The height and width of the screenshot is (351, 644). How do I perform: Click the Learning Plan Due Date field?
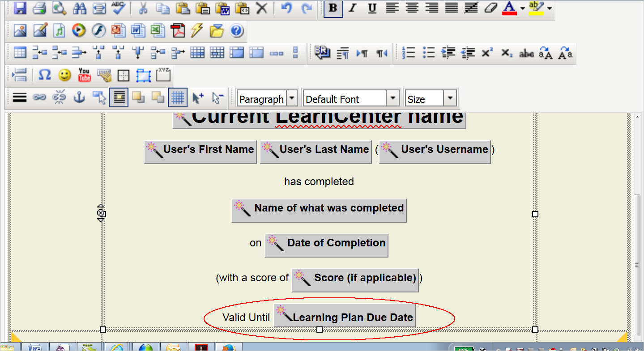[345, 316]
